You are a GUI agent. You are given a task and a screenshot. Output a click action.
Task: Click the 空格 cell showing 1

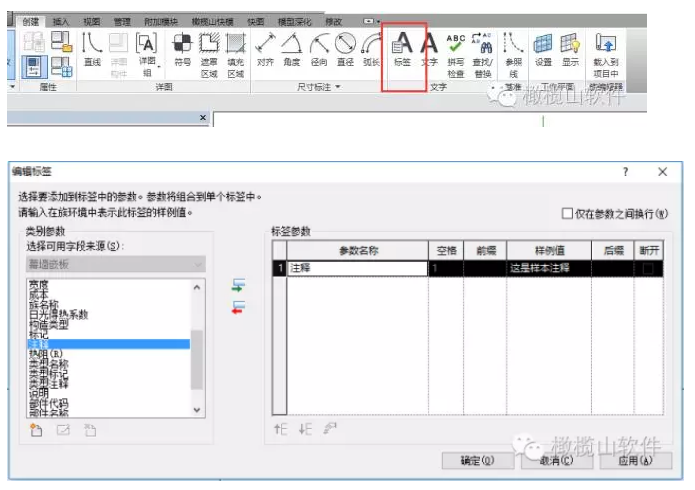coord(446,268)
